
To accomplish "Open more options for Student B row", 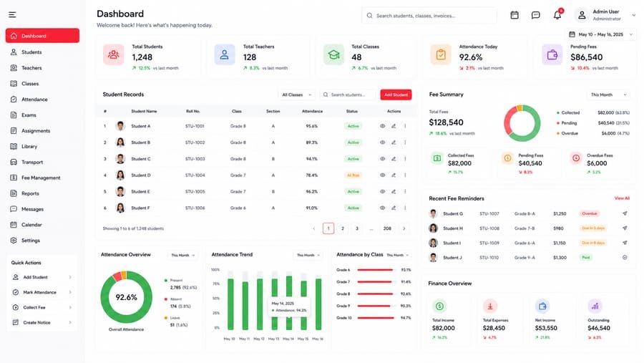I will [405, 142].
